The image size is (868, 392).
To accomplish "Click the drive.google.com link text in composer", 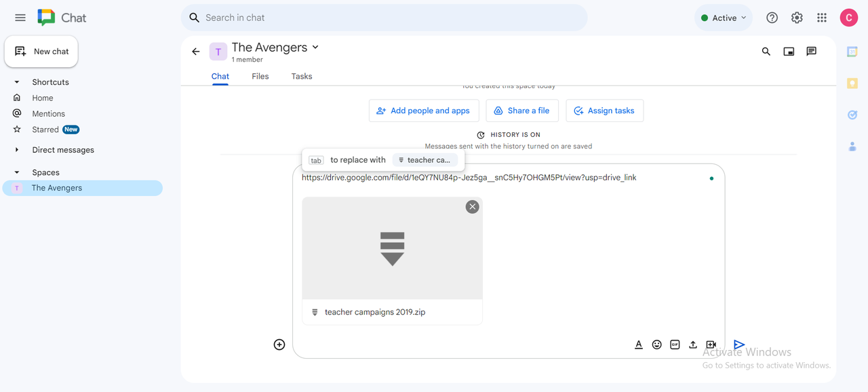I will 469,178.
